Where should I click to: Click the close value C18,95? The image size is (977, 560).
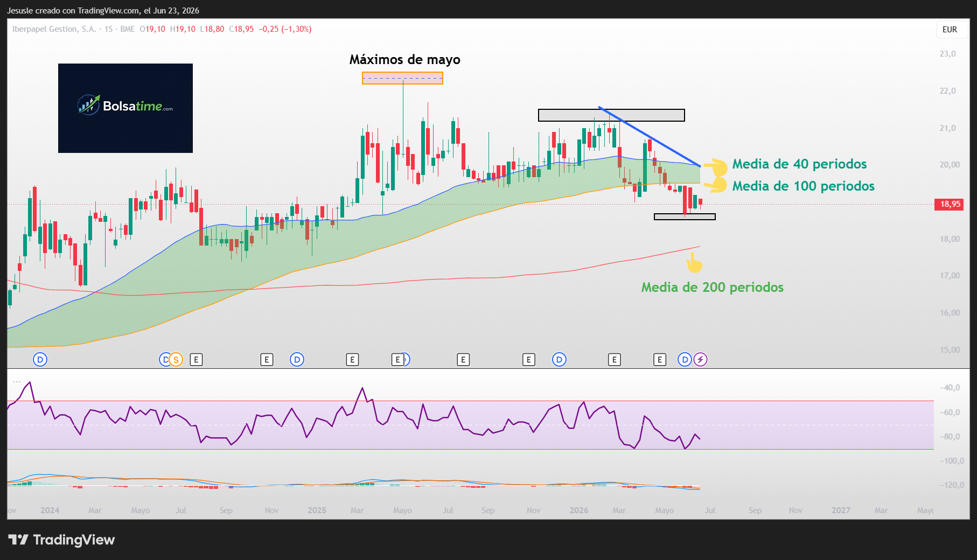point(241,29)
